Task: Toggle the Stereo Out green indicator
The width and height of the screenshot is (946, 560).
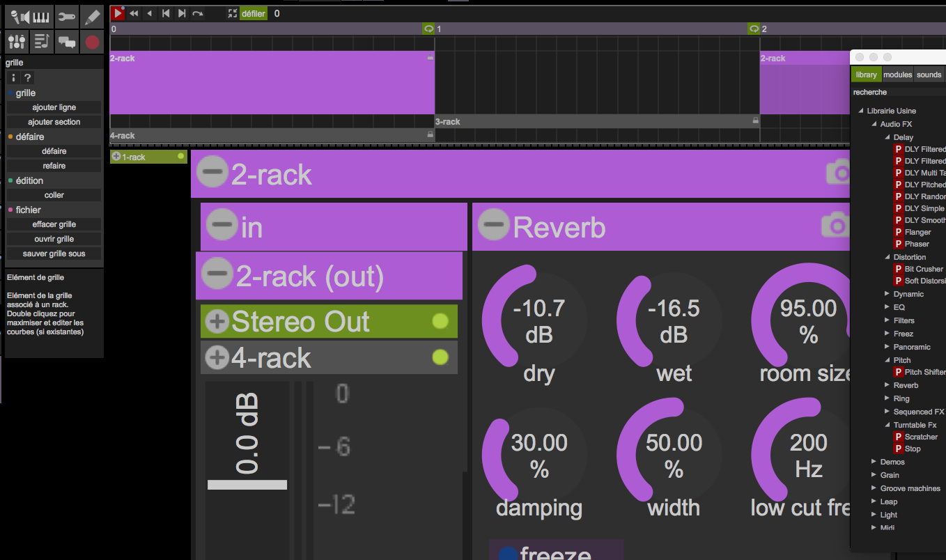Action: coord(439,321)
